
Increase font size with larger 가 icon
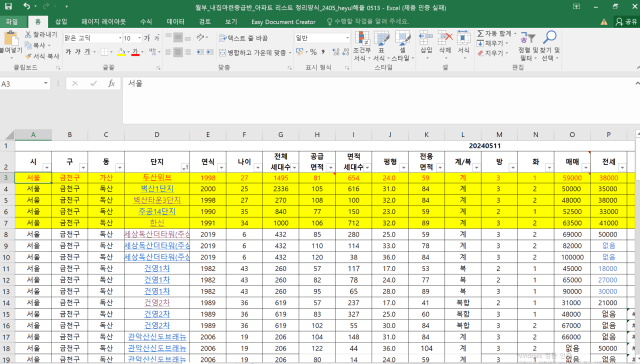tap(147, 38)
